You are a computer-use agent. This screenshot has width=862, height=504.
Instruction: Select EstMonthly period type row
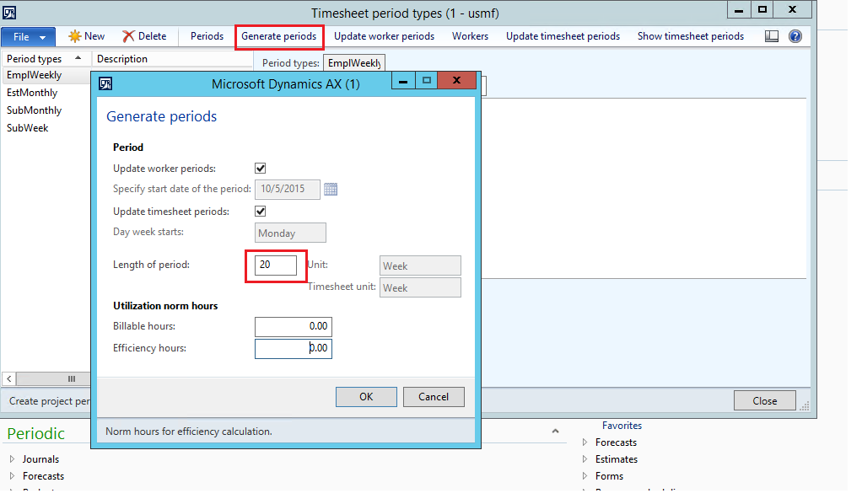pos(32,93)
